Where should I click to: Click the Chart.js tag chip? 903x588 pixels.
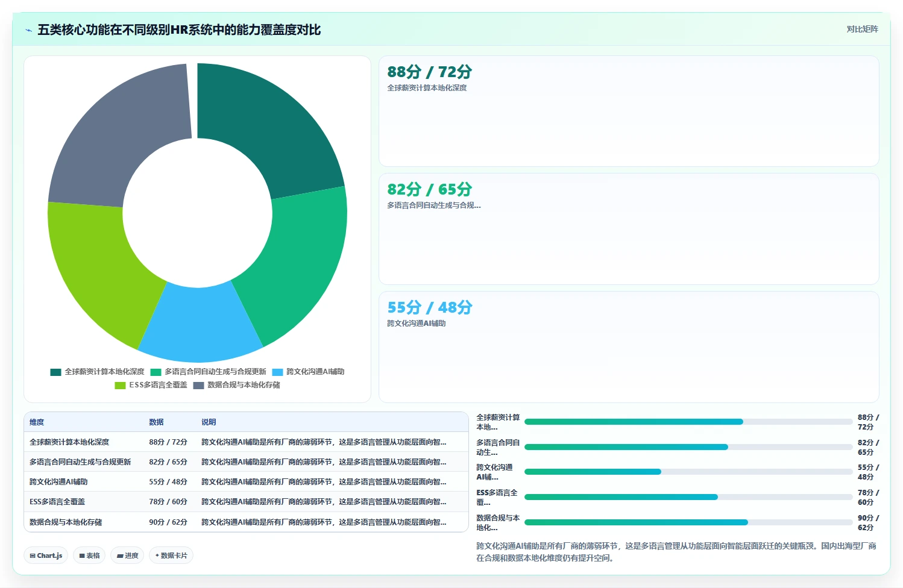(x=46, y=555)
